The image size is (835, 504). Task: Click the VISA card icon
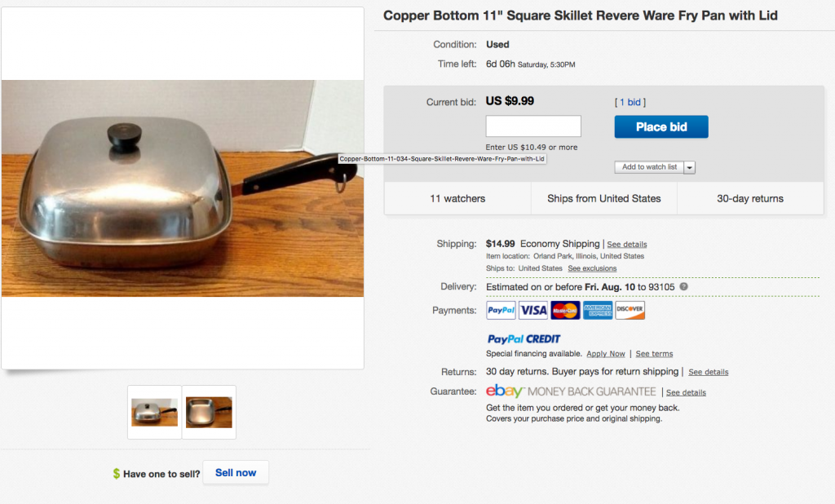(x=533, y=310)
